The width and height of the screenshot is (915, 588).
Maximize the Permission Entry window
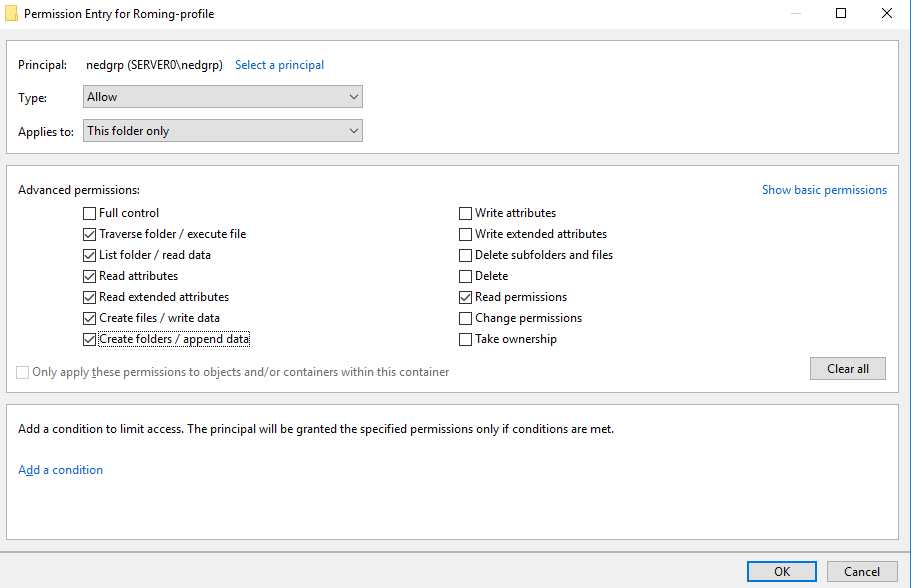click(841, 14)
